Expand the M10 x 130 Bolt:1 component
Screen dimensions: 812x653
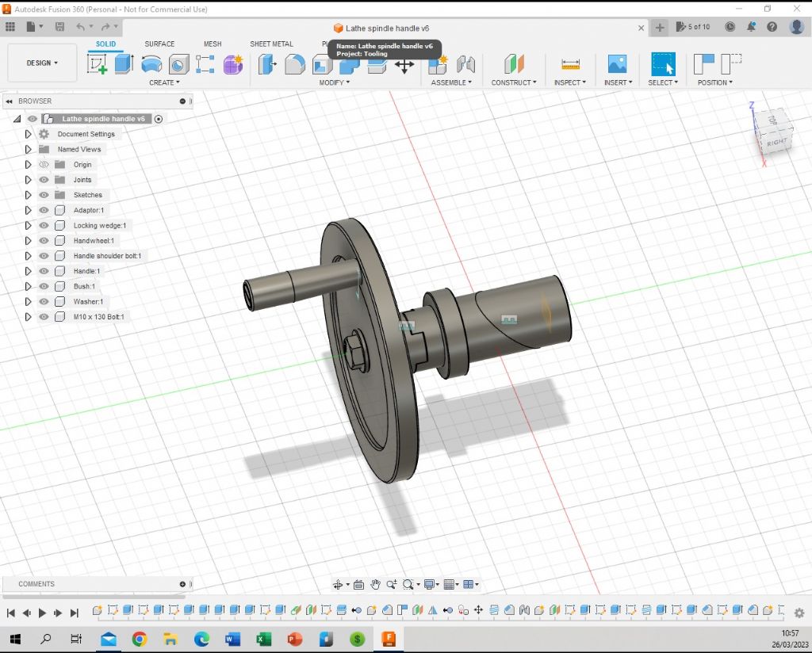[x=28, y=317]
